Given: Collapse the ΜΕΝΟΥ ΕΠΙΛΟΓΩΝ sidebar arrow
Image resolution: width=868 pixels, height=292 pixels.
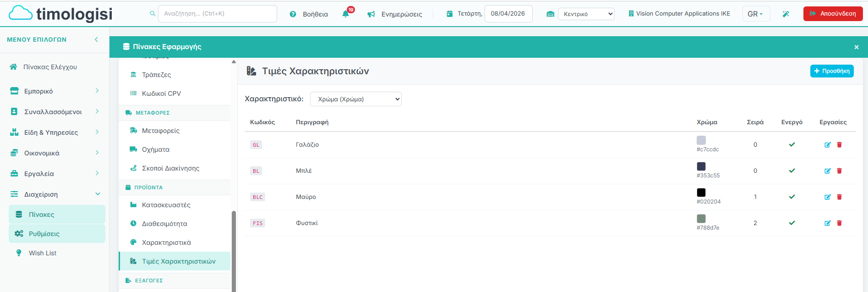Looking at the screenshot, I should pyautogui.click(x=96, y=39).
